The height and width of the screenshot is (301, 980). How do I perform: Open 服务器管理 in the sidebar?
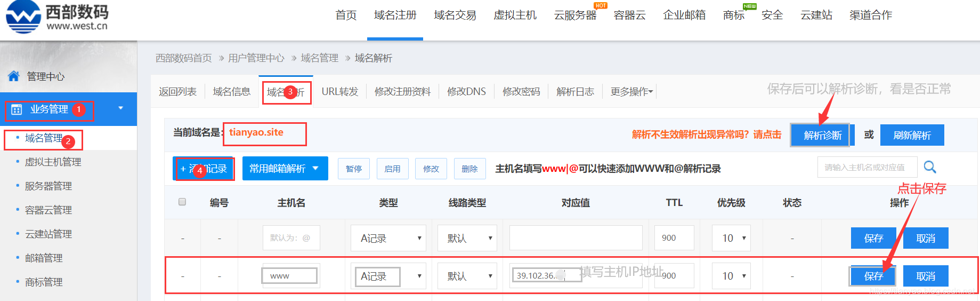pyautogui.click(x=48, y=186)
